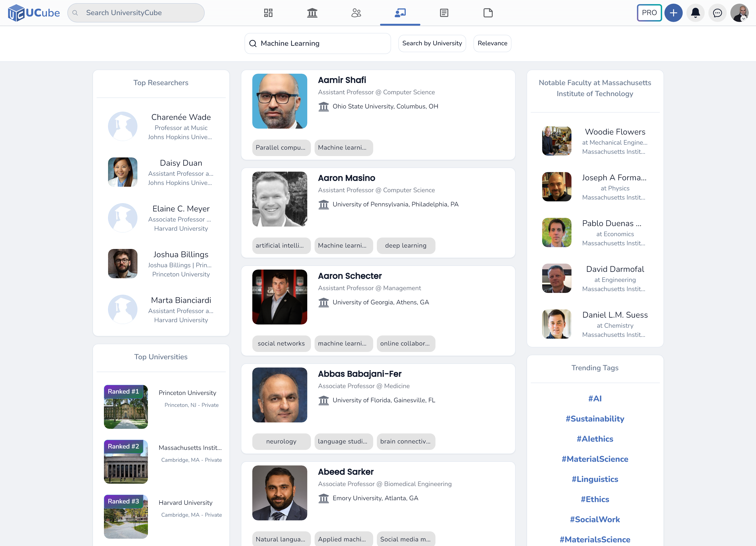This screenshot has width=756, height=546.
Task: Open the news feed list icon
Action: click(x=444, y=13)
